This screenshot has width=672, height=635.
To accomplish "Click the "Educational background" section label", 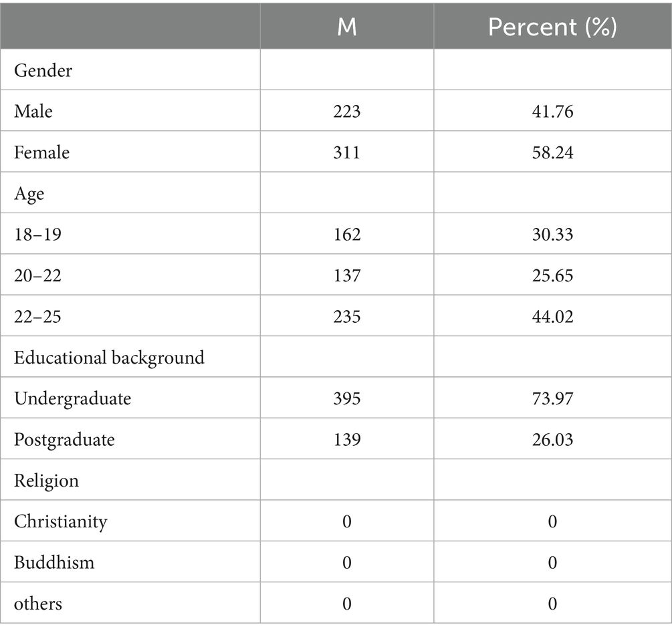I will pyautogui.click(x=109, y=358).
